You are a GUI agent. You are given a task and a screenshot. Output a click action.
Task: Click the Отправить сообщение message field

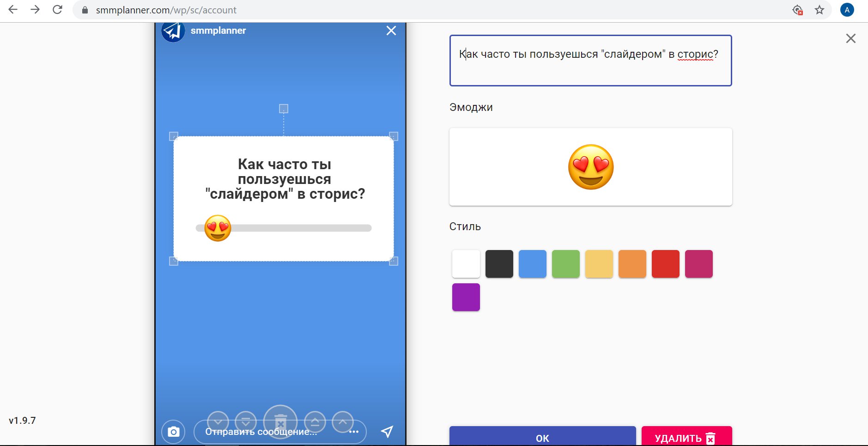click(x=280, y=432)
